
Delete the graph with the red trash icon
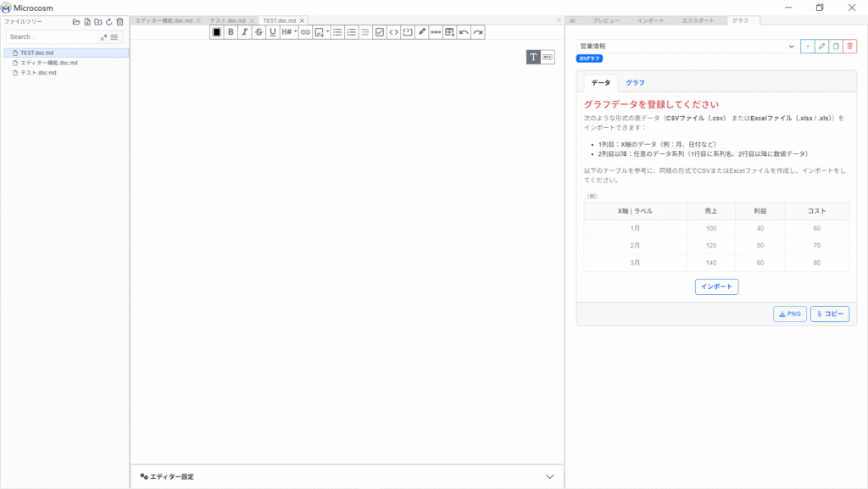pyautogui.click(x=849, y=46)
